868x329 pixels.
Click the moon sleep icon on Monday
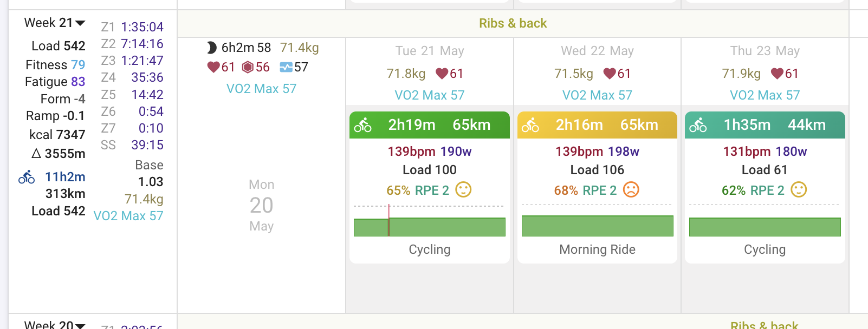(212, 48)
